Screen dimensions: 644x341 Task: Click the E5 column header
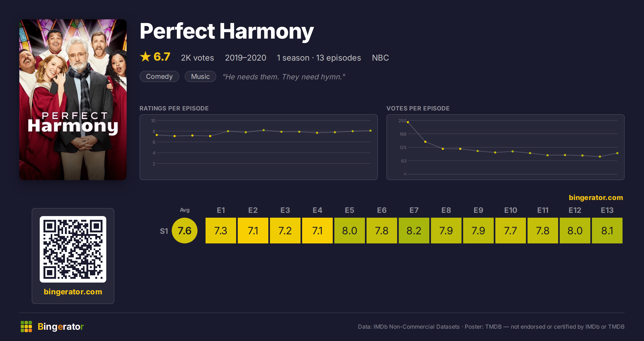(350, 210)
